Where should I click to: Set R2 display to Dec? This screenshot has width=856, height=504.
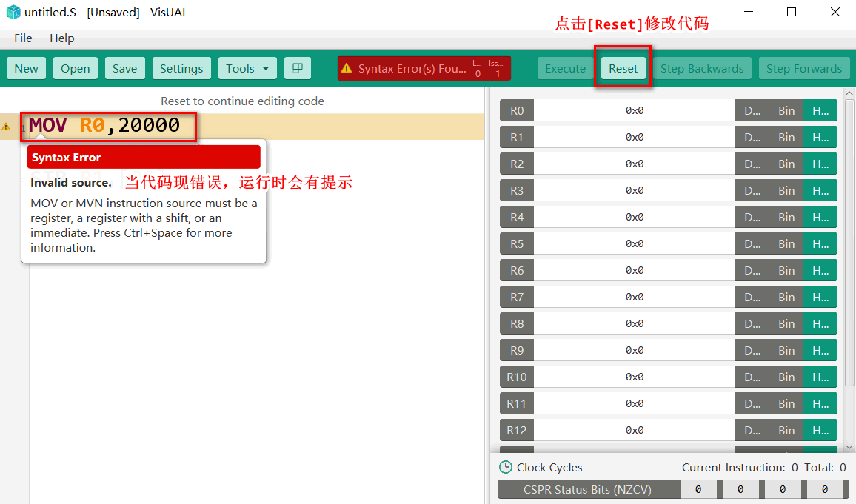(752, 164)
